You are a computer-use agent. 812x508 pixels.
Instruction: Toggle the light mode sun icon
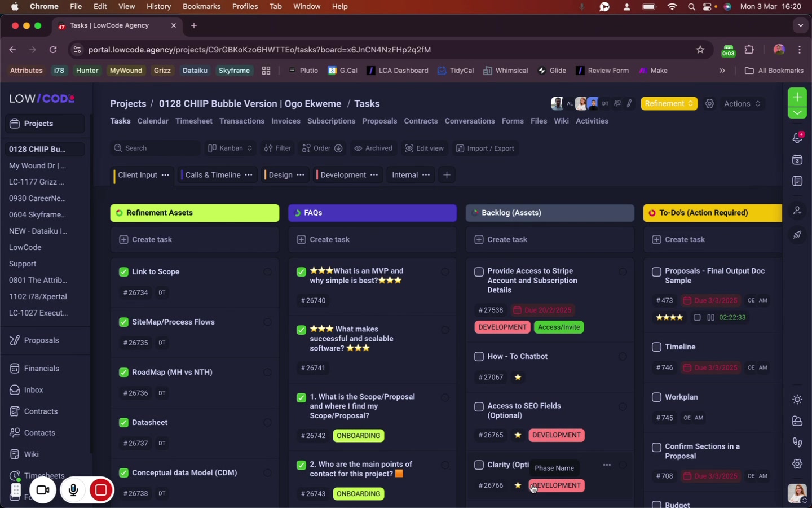tap(797, 400)
